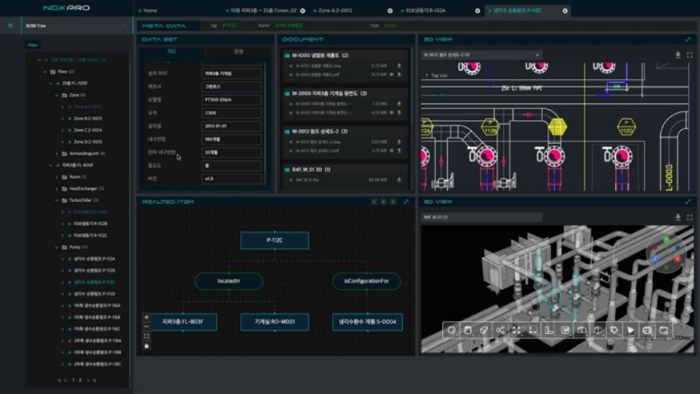Viewport: 700px width, 394px height.
Task: Click the printer-shaped icon in 3D toolbar
Action: point(647,331)
